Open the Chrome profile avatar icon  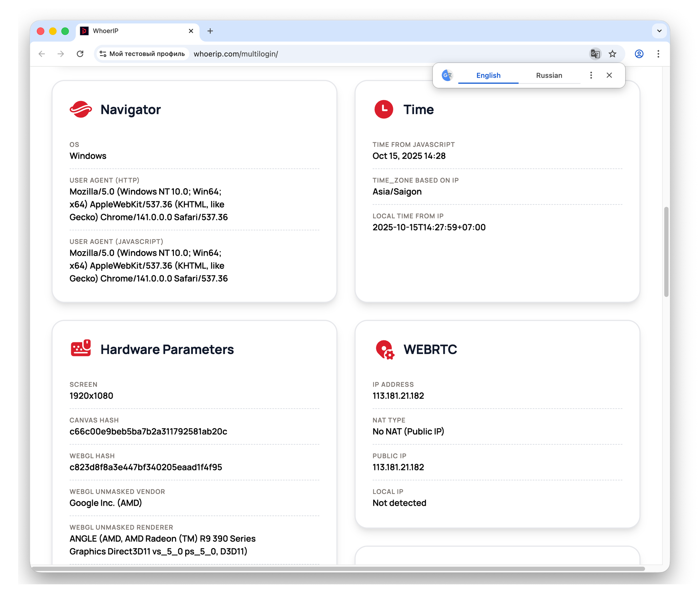coord(639,54)
